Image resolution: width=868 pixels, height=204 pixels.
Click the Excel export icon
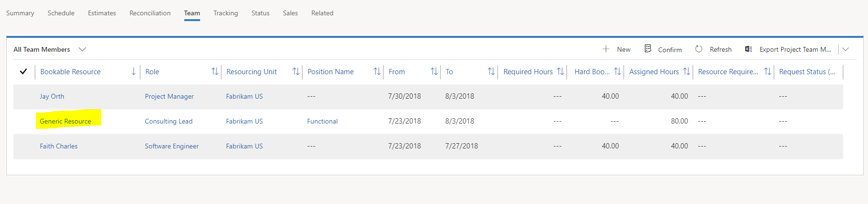748,49
